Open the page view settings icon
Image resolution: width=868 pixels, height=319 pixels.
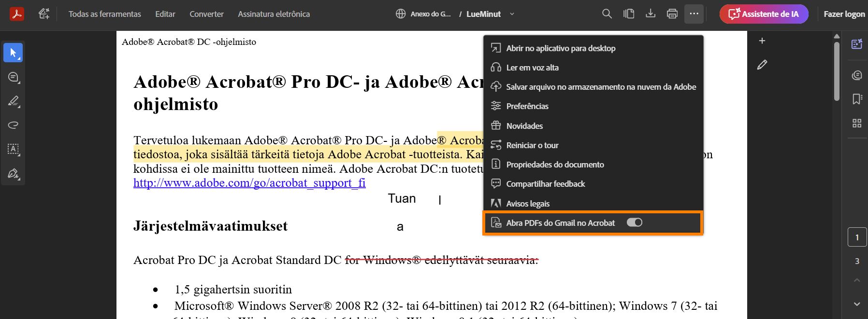(629, 14)
